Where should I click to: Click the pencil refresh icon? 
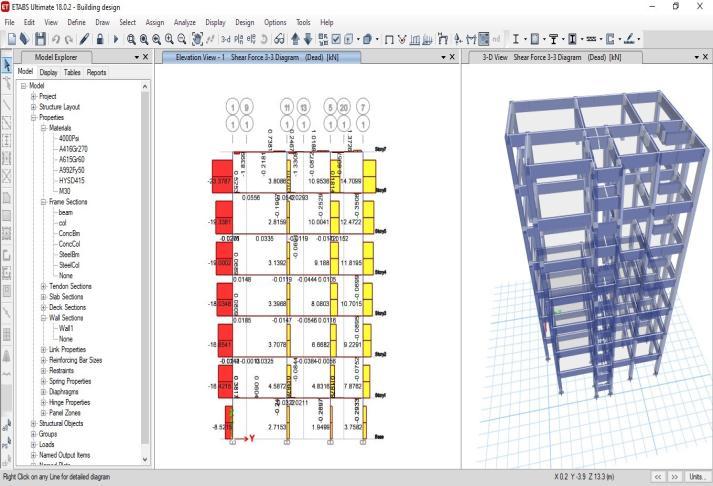point(84,39)
